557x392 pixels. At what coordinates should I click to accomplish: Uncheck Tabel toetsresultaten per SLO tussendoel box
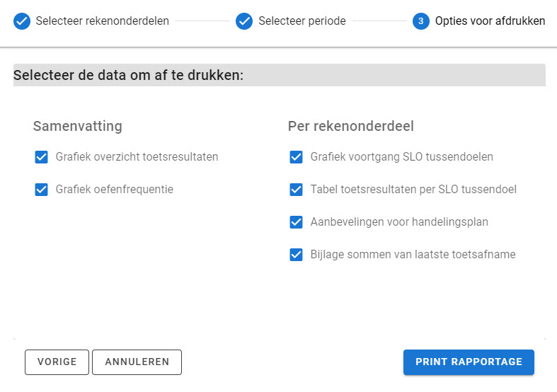pos(297,190)
